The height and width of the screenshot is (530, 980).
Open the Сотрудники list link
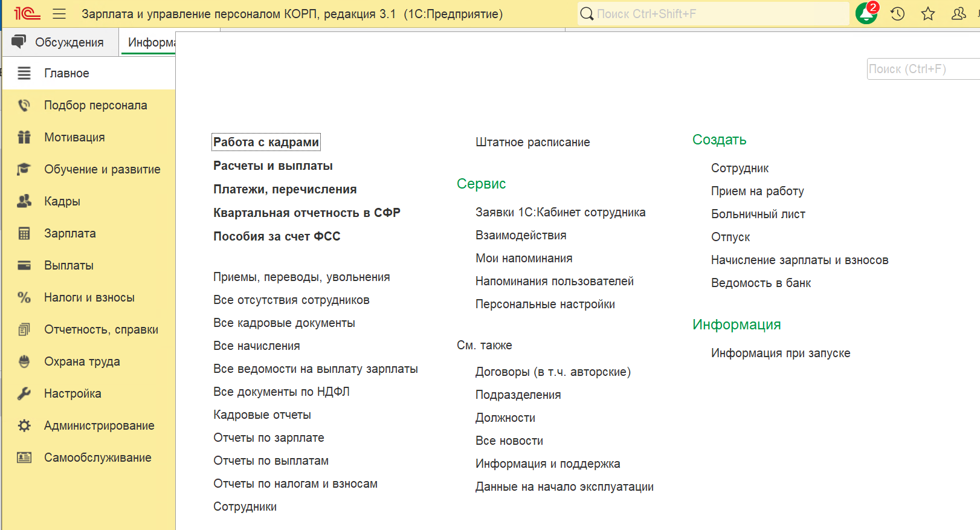click(245, 506)
